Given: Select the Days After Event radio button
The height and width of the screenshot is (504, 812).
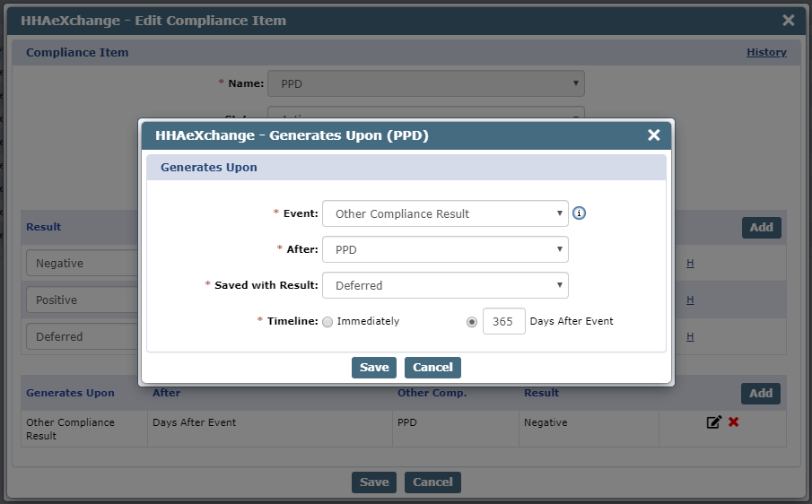Looking at the screenshot, I should click(x=472, y=322).
